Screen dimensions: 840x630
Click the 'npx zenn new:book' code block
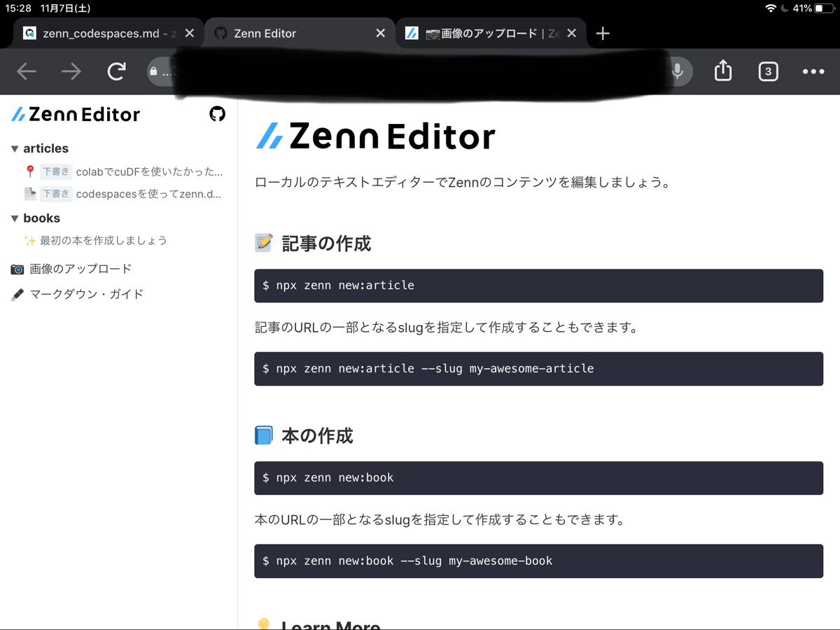(x=538, y=478)
